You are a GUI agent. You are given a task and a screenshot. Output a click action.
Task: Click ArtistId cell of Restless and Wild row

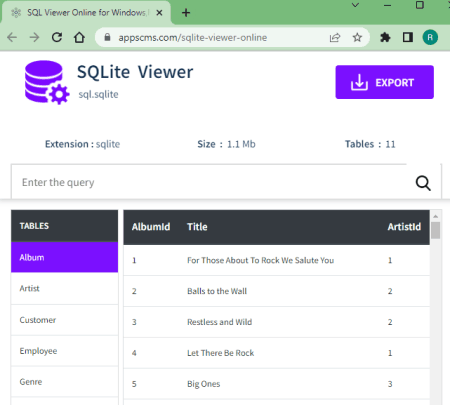pos(390,322)
